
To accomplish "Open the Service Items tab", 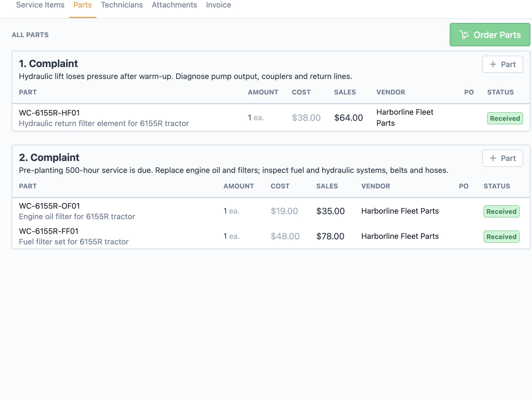I will pos(40,5).
